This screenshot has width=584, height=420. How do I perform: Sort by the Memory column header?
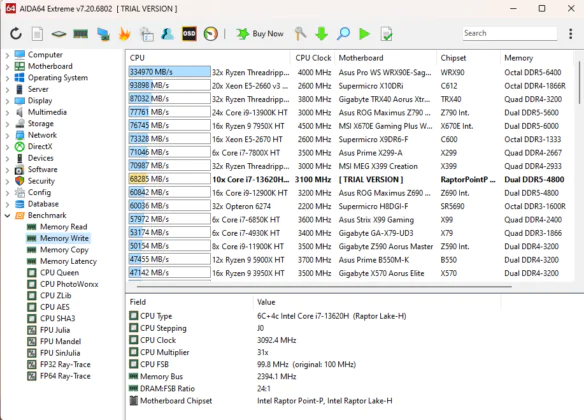[x=536, y=58]
